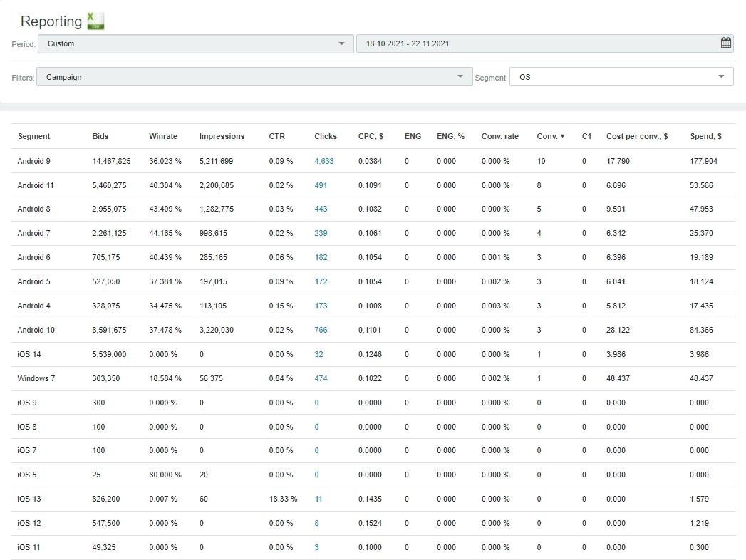Open iOS 13 clicks link 11
Screen dimensions: 746x560
pyautogui.click(x=318, y=499)
